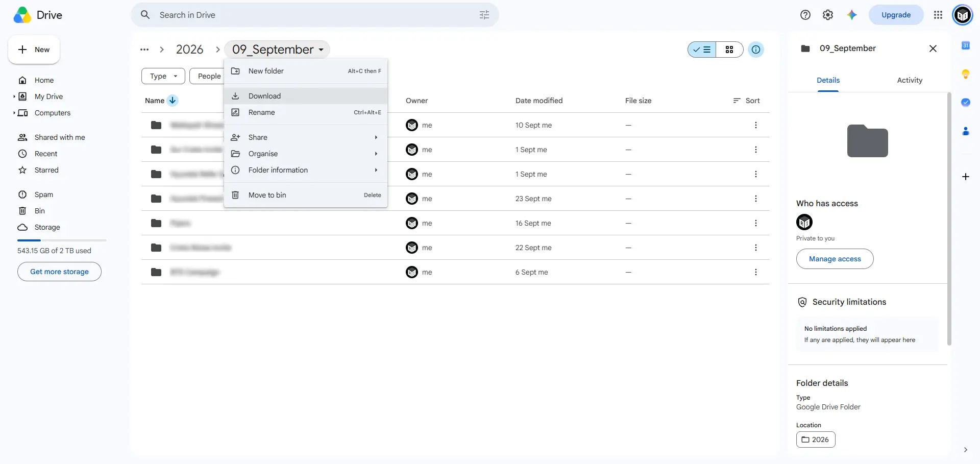
Task: Open more actions for the 23 Sept folder
Action: tap(756, 199)
